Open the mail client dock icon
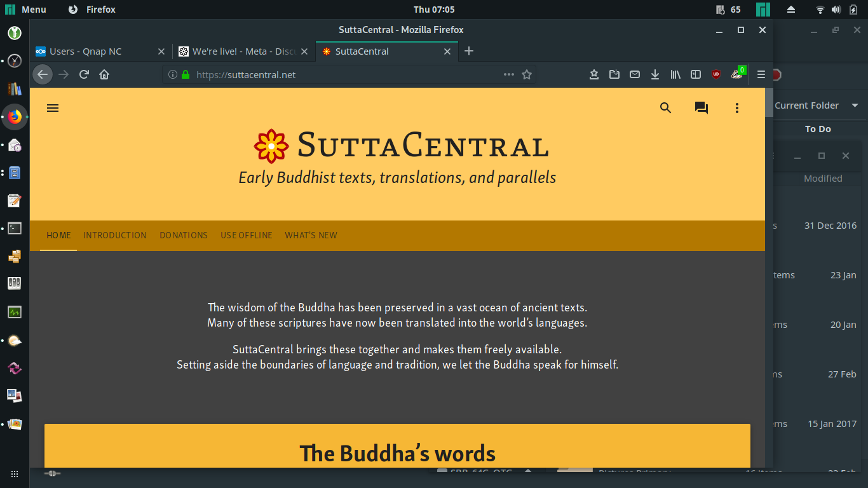Screen dimensions: 868x488 pos(15,146)
